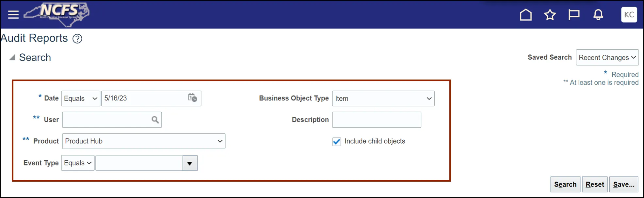This screenshot has height=198, width=644.
Task: Click the User search magnifier icon
Action: click(155, 120)
